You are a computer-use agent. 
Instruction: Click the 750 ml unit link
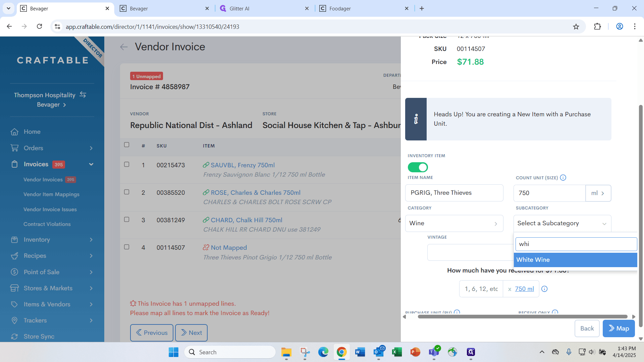tap(524, 289)
